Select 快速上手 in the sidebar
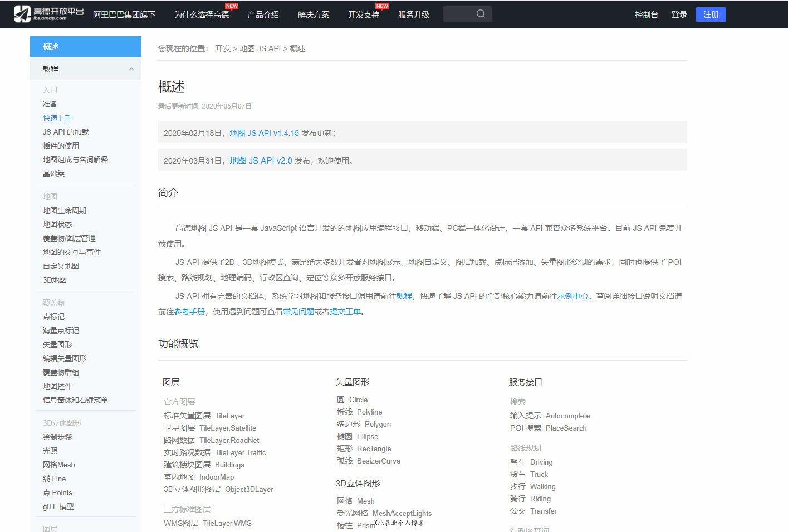The width and height of the screenshot is (788, 532). [x=57, y=117]
